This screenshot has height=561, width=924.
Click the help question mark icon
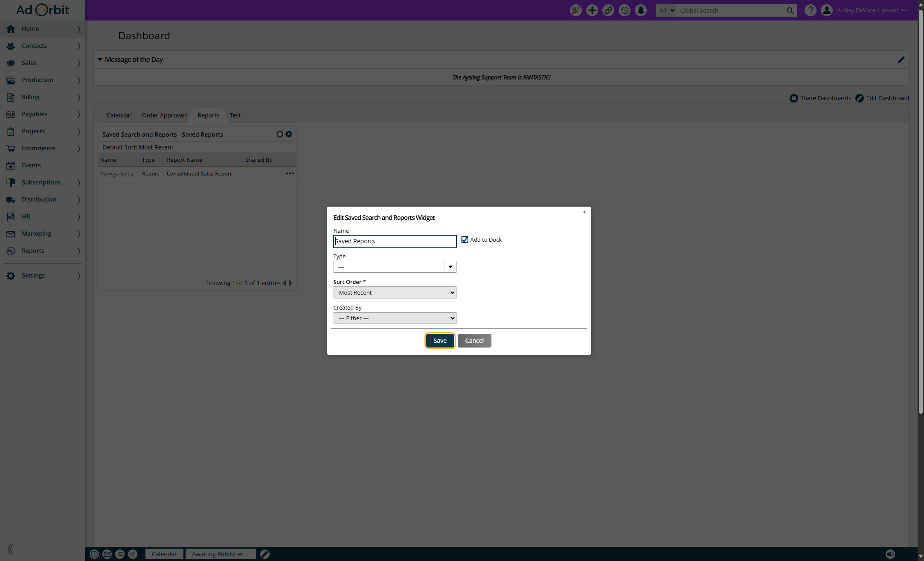tap(810, 10)
